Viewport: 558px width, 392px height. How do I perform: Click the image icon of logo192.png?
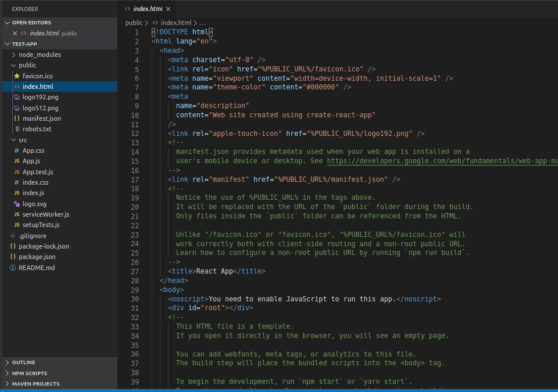pyautogui.click(x=17, y=97)
